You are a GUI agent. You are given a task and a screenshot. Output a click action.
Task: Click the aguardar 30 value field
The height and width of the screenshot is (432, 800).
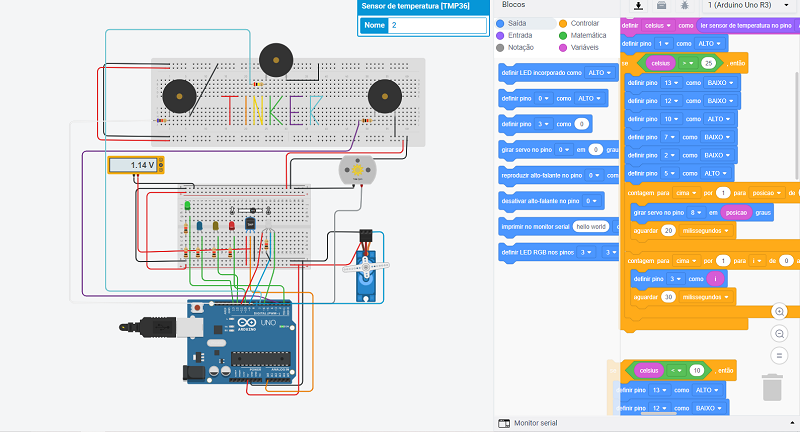point(668,297)
